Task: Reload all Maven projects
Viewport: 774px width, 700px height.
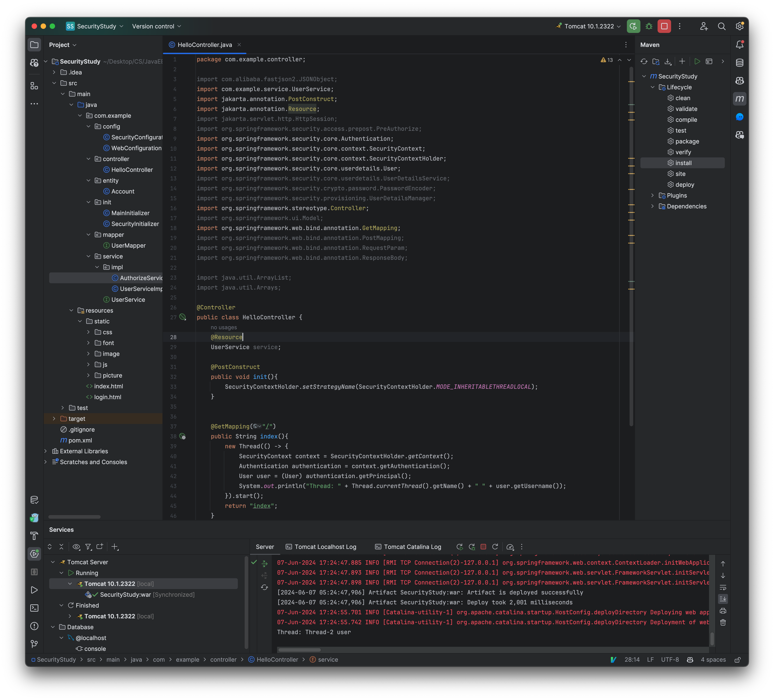Action: [644, 61]
